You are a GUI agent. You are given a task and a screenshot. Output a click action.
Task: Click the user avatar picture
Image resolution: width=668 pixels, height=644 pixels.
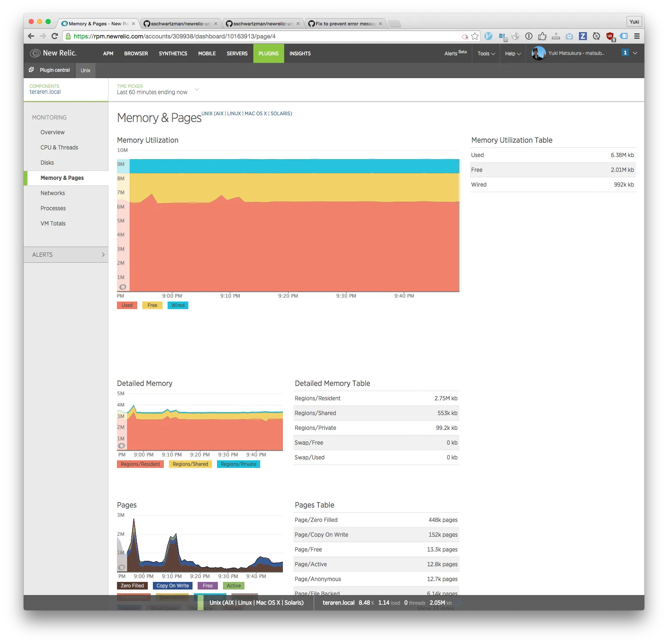point(538,53)
